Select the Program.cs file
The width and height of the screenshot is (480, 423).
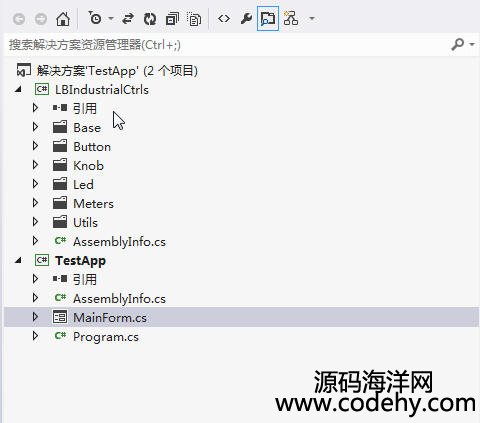tap(106, 337)
